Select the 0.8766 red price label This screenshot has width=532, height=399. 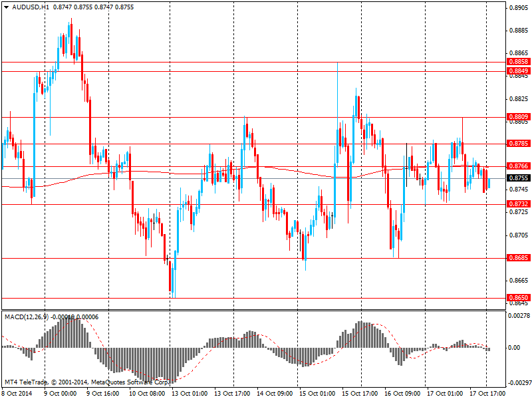point(517,166)
